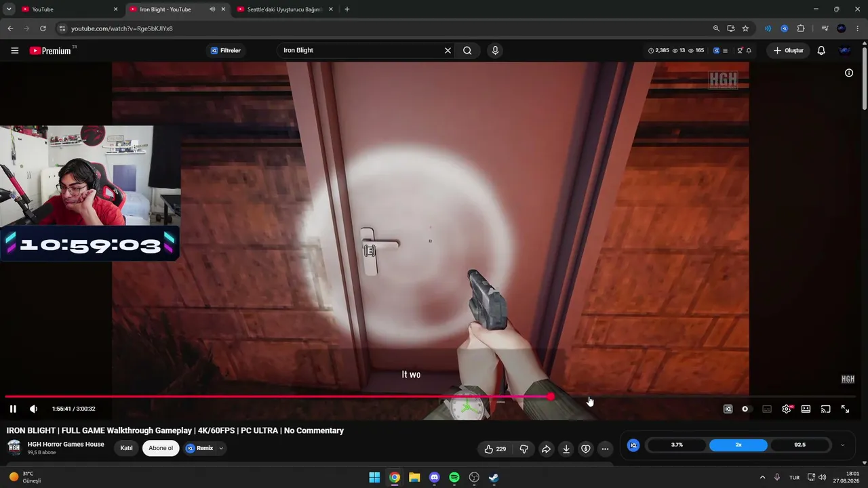This screenshot has width=868, height=488.
Task: Share the video
Action: pos(546,449)
